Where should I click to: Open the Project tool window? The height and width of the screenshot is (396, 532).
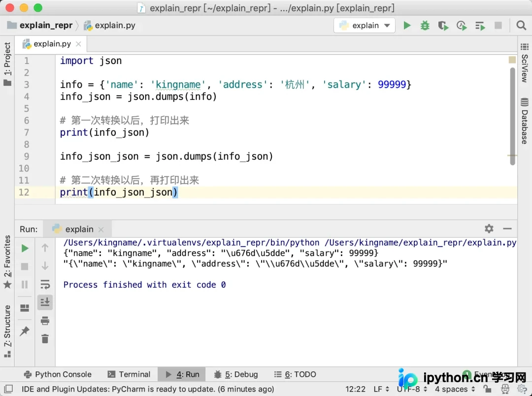[x=7, y=64]
